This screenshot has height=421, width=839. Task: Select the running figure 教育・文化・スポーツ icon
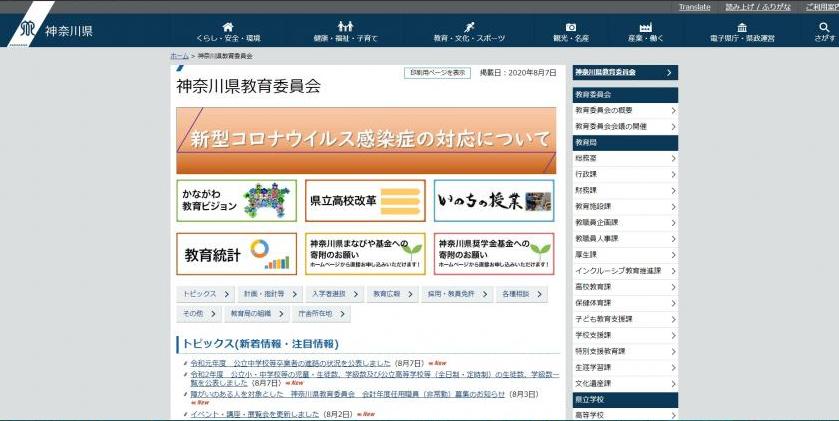coord(469,27)
